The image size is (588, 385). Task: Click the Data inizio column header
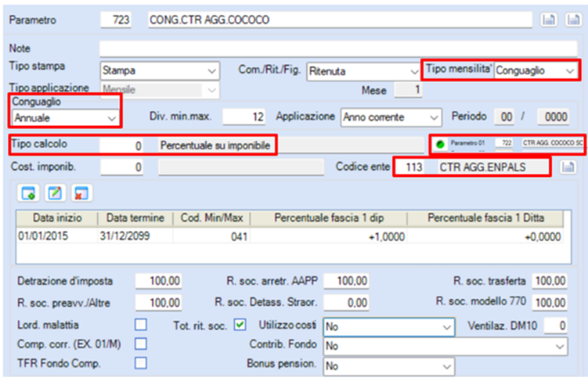click(57, 218)
